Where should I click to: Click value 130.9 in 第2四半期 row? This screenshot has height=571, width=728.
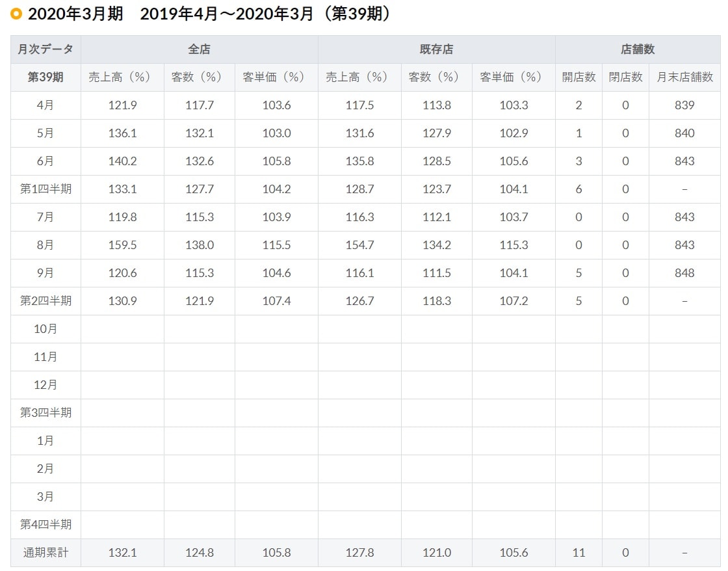(x=123, y=301)
